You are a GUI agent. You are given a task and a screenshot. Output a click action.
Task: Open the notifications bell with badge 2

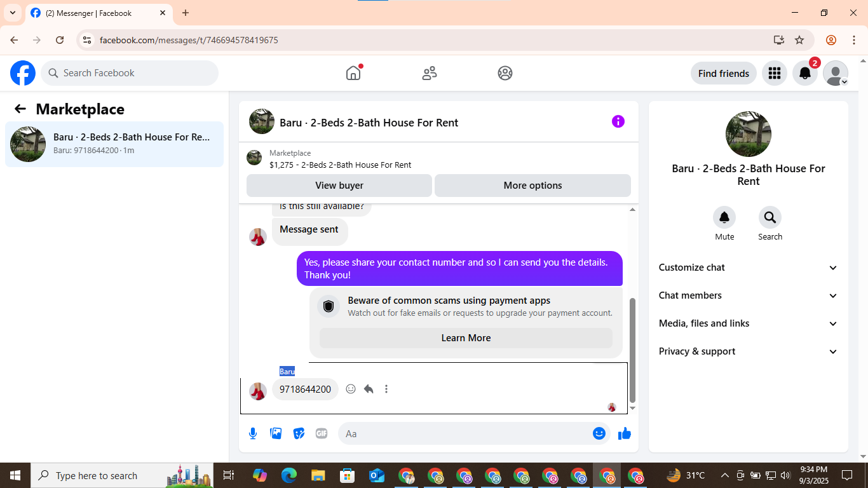tap(805, 73)
